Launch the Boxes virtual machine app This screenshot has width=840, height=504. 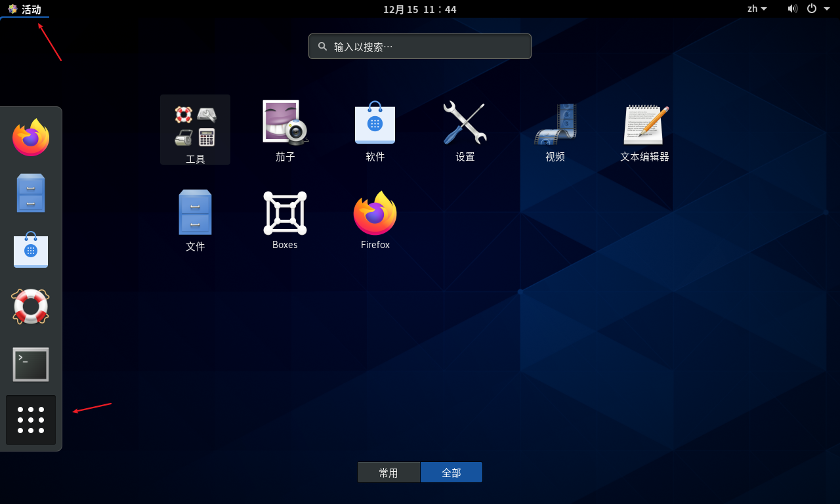tap(285, 220)
